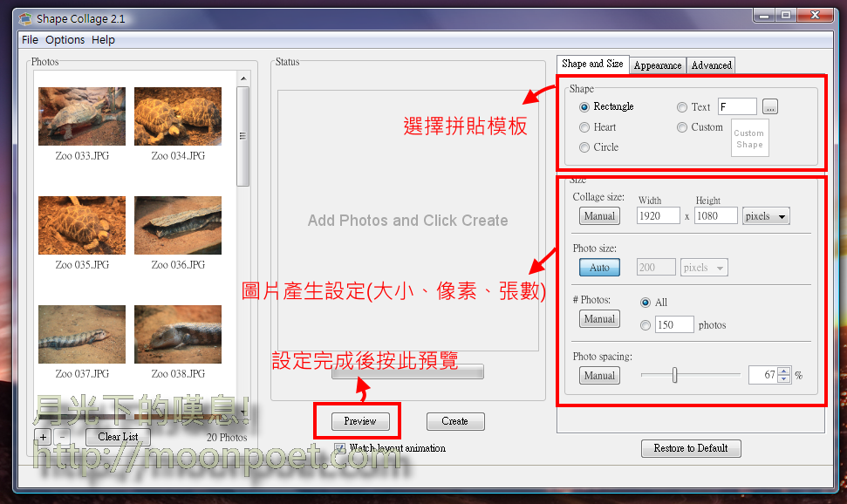
Task: Open the Options menu
Action: [65, 40]
